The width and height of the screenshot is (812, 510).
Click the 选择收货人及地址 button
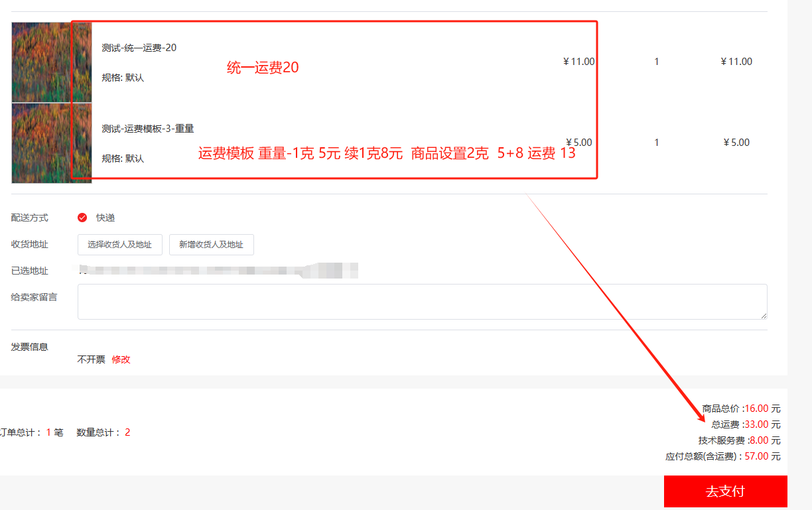(120, 245)
